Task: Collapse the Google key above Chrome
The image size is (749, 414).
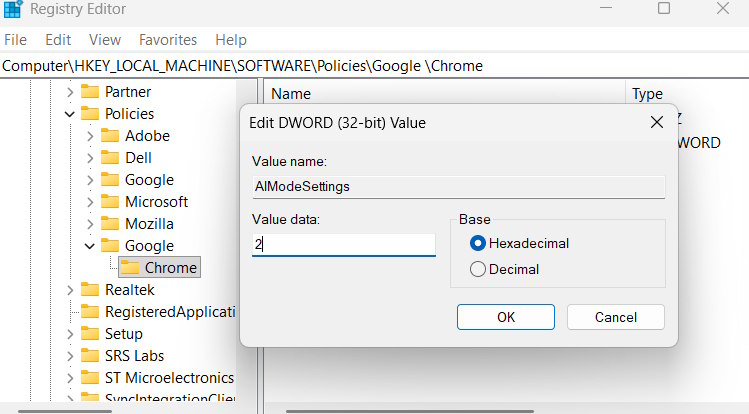Action: 90,246
